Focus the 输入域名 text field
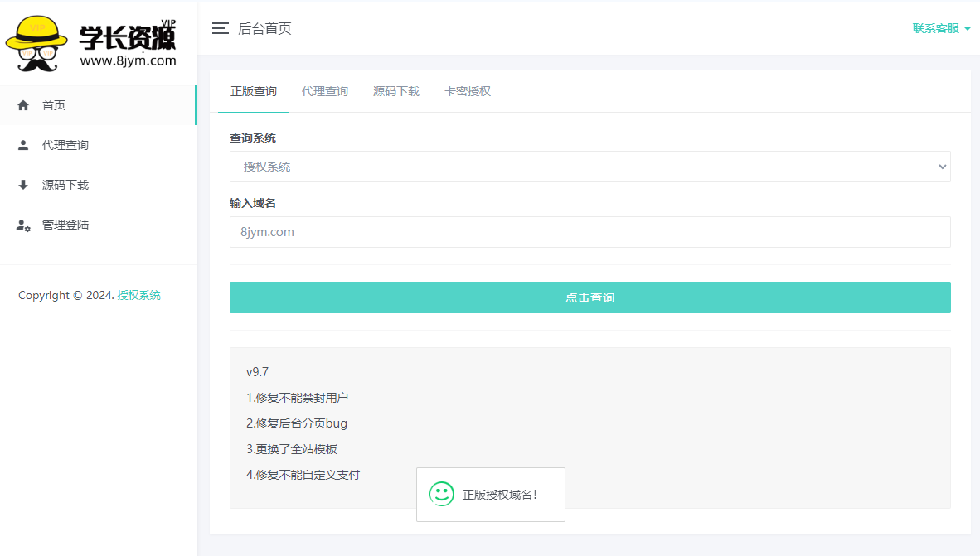The image size is (980, 556). pos(589,232)
